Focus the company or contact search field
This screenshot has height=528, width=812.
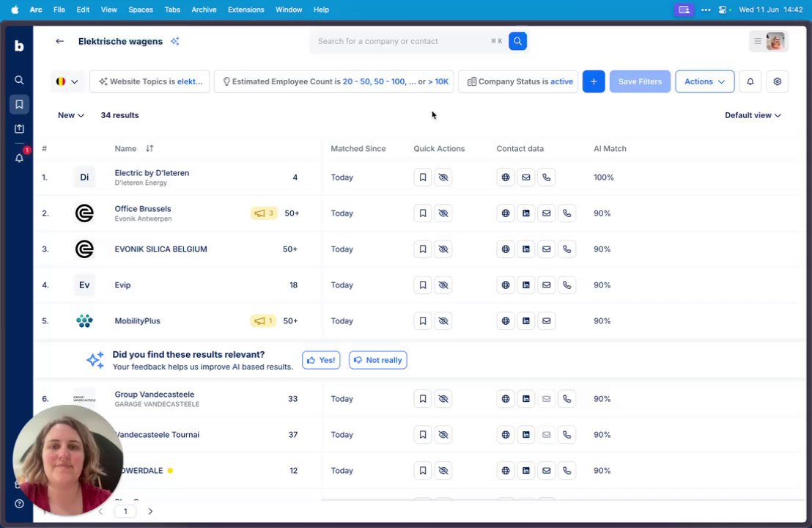point(404,41)
